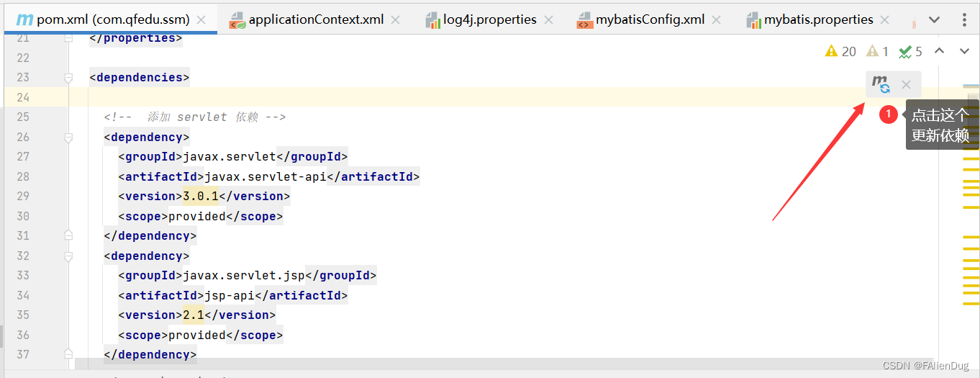Click artifactId text javax.servlet-api
This screenshot has height=378, width=980.
(x=265, y=176)
